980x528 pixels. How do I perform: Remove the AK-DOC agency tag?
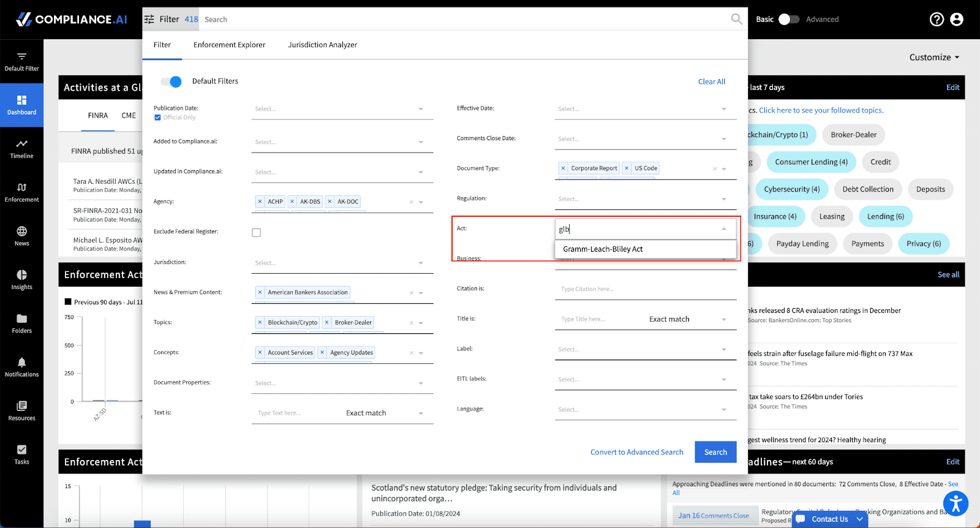330,202
